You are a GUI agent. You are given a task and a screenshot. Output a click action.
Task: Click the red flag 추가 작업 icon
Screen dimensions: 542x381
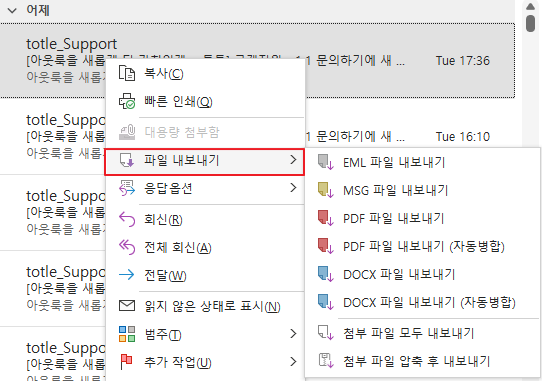tap(126, 362)
